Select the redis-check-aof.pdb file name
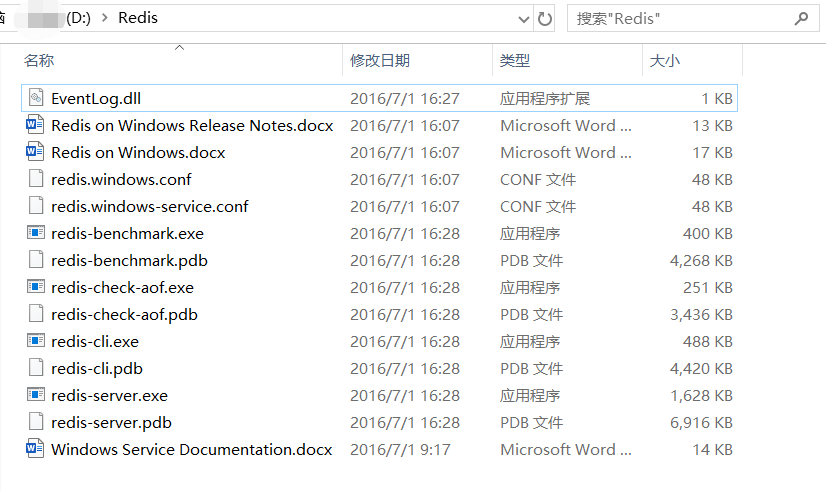 [x=124, y=315]
